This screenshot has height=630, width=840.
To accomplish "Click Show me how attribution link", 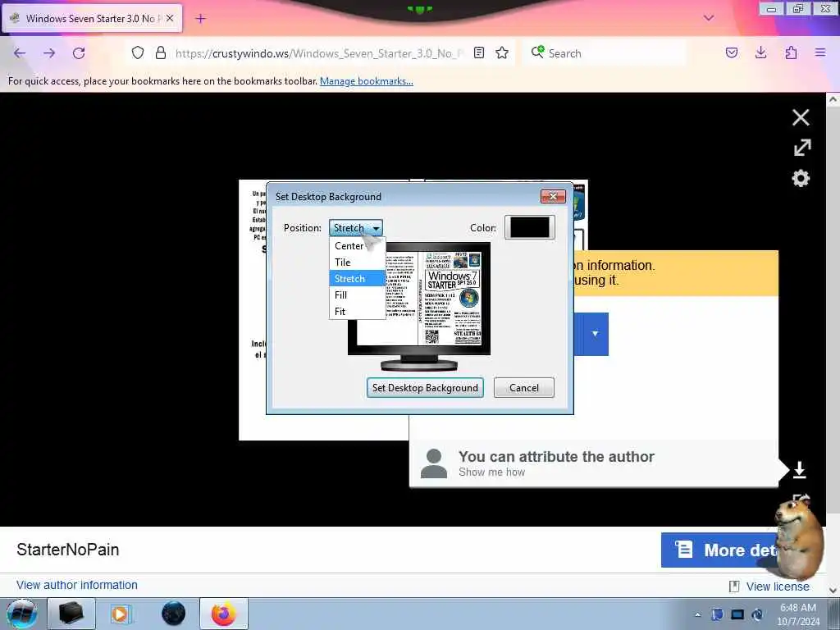I will tap(492, 472).
